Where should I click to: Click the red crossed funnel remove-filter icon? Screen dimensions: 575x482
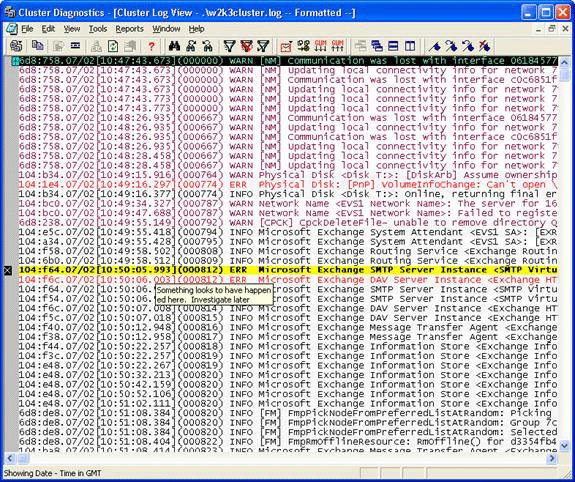pyautogui.click(x=246, y=46)
